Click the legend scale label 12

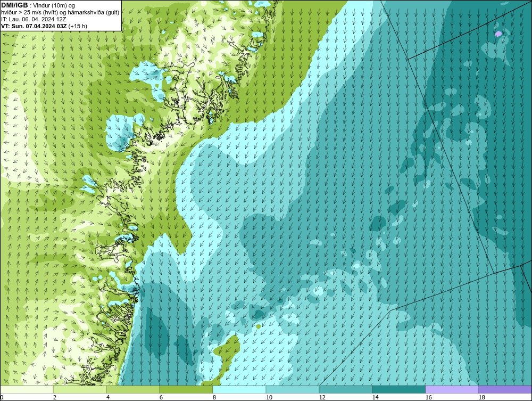322,397
